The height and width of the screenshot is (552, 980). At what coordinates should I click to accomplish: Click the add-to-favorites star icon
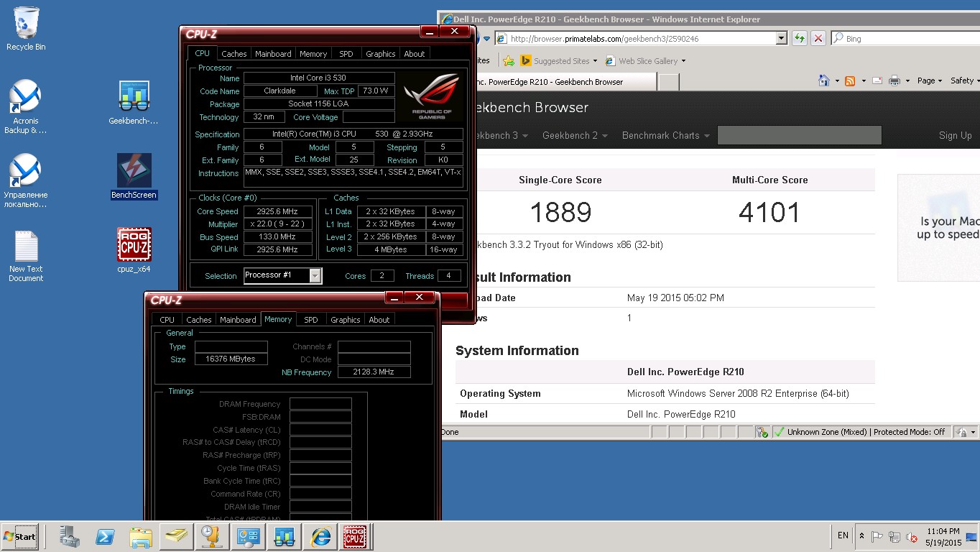(x=509, y=61)
